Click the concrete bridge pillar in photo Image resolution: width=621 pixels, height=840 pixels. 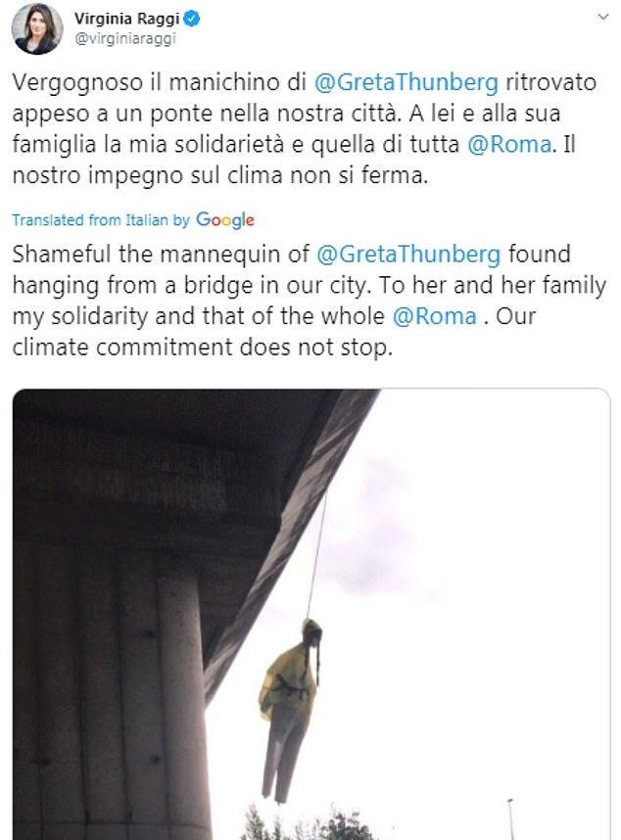pyautogui.click(x=129, y=685)
